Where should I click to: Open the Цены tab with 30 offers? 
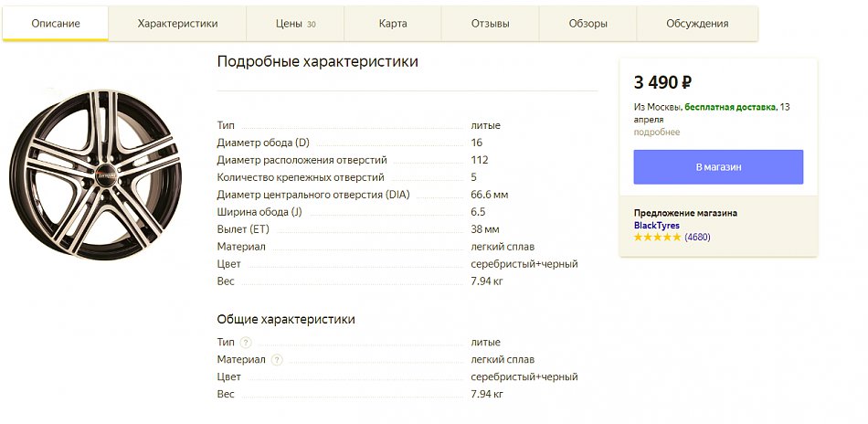pos(294,24)
